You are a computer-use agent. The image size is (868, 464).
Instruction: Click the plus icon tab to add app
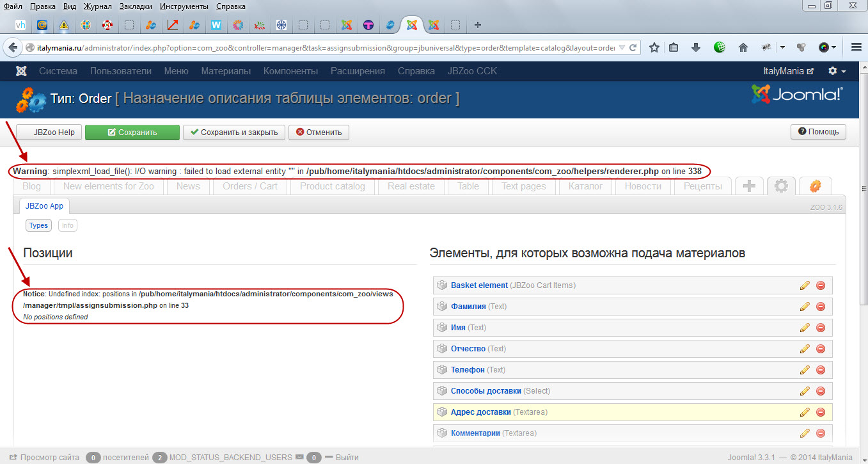749,186
